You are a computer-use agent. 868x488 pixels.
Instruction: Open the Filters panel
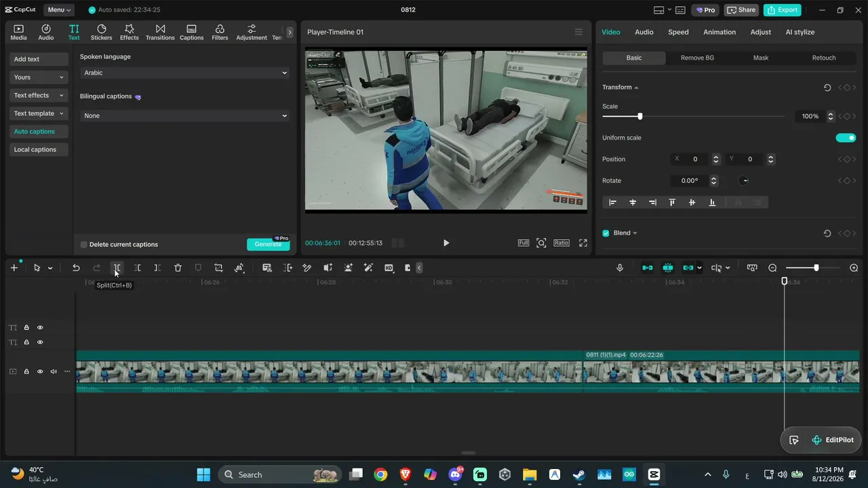tap(220, 32)
